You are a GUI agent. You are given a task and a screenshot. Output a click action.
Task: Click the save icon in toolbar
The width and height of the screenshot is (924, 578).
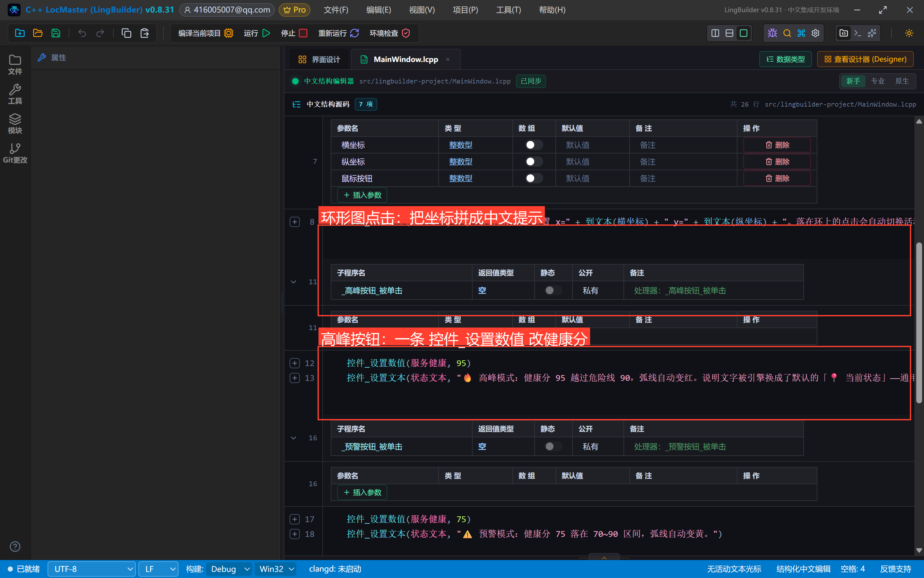(x=56, y=33)
